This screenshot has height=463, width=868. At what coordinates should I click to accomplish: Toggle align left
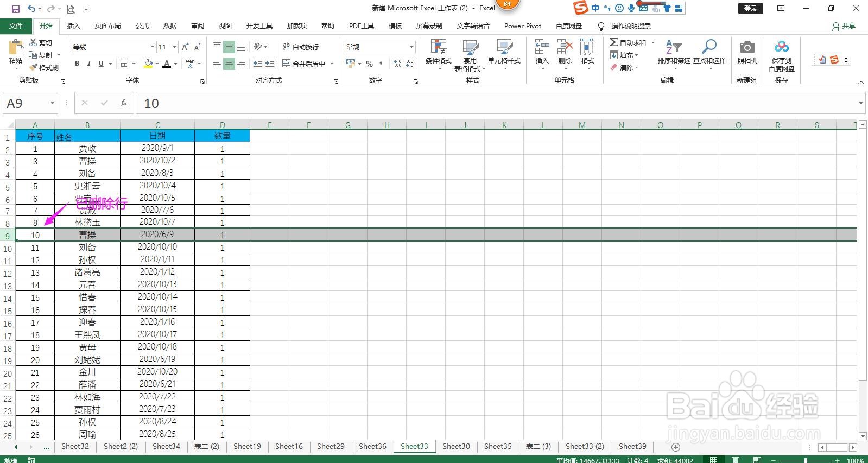click(x=217, y=64)
